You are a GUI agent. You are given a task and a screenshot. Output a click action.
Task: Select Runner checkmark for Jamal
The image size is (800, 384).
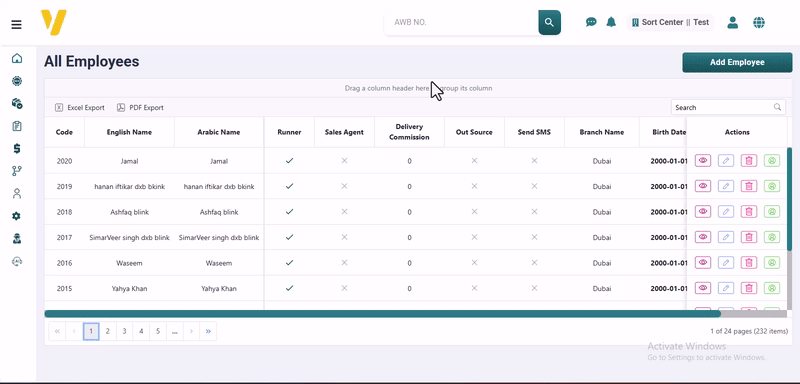[289, 161]
